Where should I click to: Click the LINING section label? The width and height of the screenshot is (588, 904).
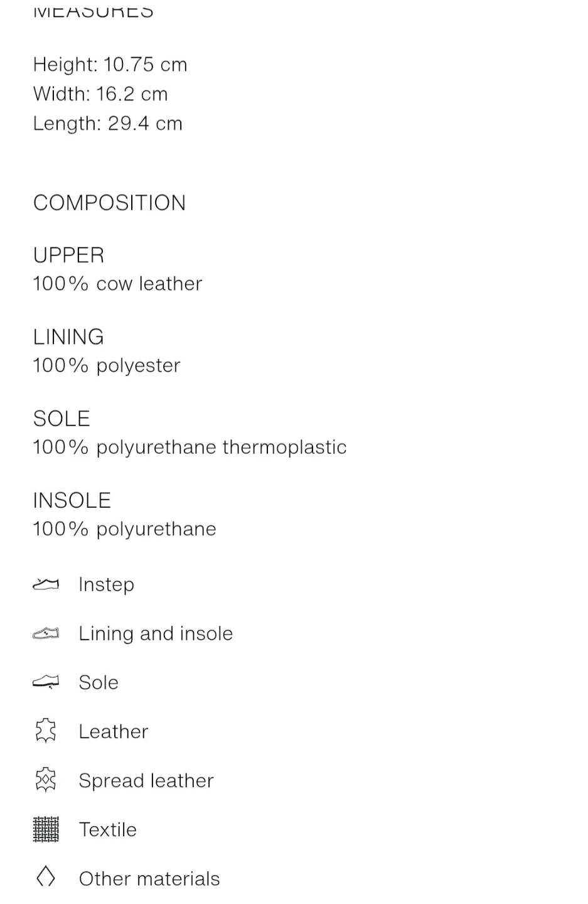(x=68, y=337)
